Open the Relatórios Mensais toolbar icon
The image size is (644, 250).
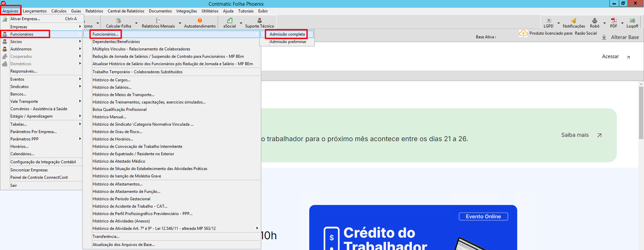pyautogui.click(x=158, y=20)
